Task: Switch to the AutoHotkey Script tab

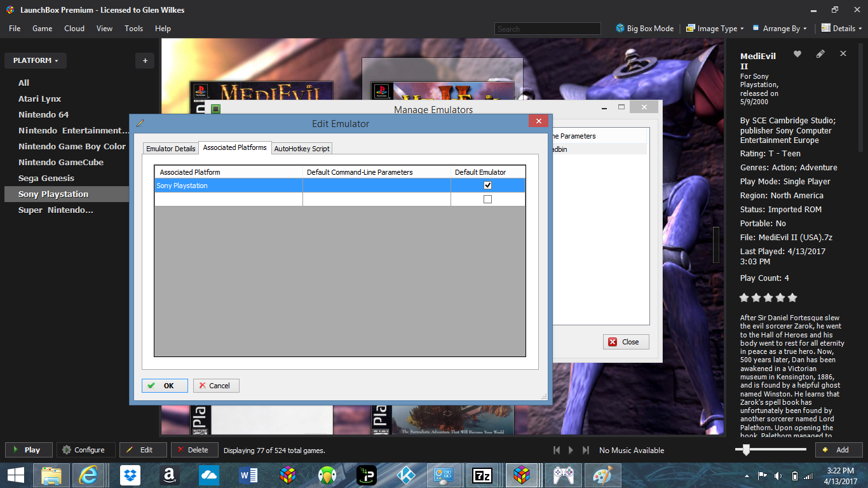Action: (302, 149)
